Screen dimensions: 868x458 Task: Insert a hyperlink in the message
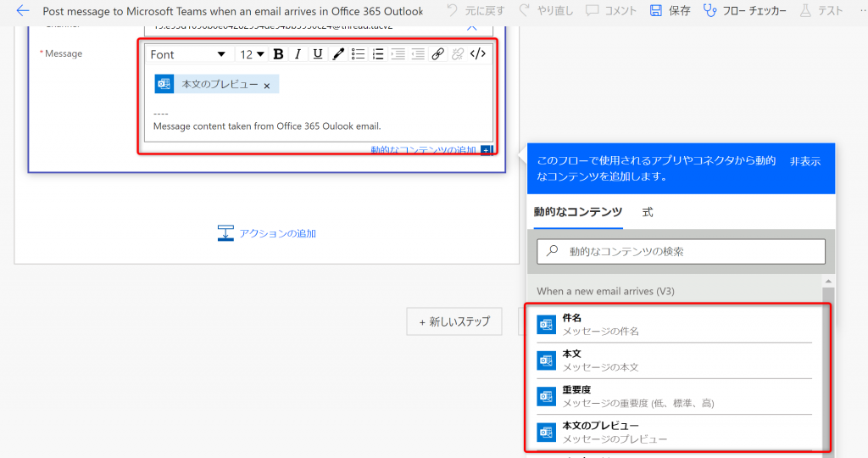pos(438,54)
